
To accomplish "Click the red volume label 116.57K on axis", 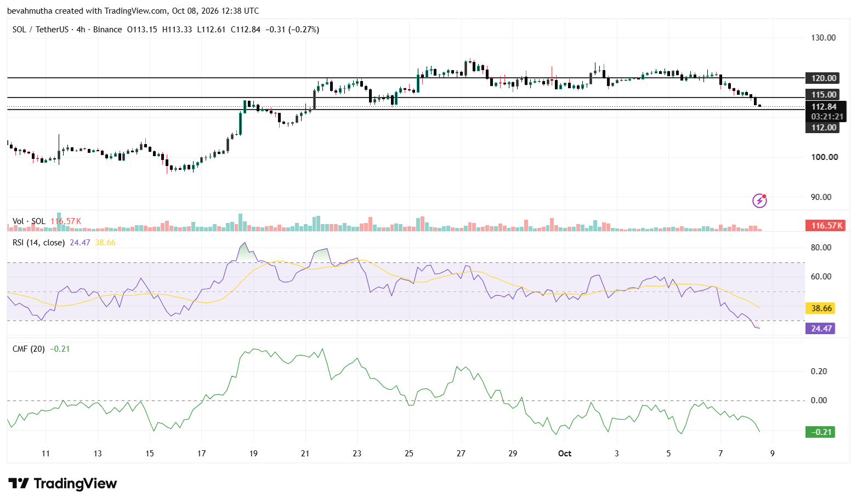I will pos(825,225).
